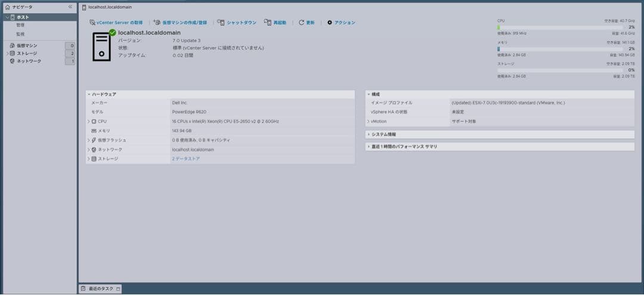Open ネットワーク in the Navigator
The image size is (644, 295).
[x=29, y=62]
